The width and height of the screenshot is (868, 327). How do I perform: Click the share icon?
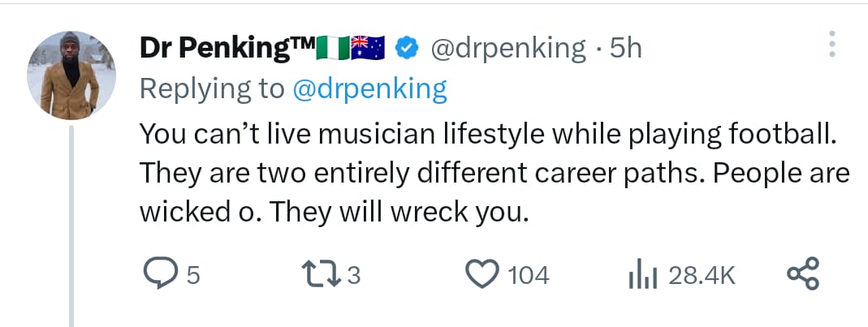(x=804, y=274)
